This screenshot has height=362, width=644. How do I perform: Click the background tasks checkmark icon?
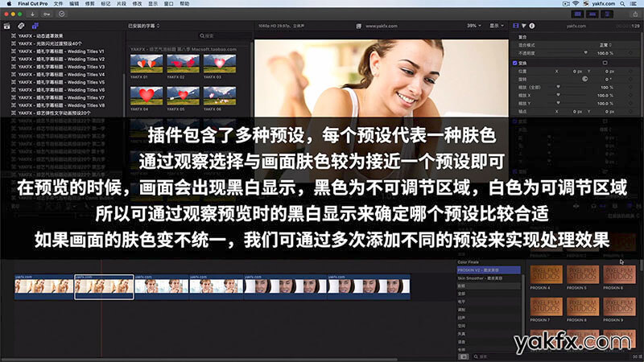pos(61,14)
